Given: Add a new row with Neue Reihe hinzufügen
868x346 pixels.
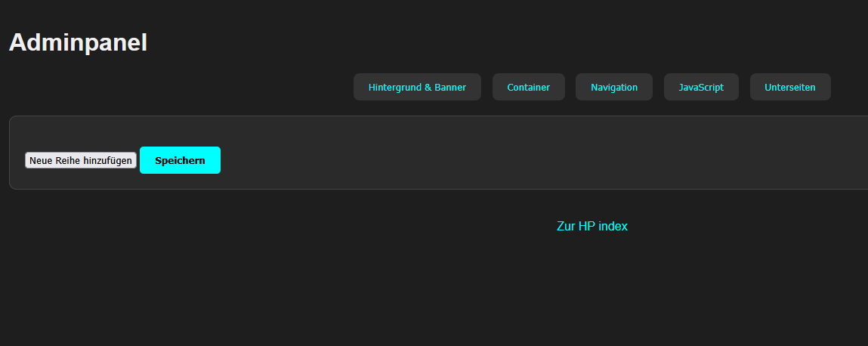Looking at the screenshot, I should click(81, 160).
